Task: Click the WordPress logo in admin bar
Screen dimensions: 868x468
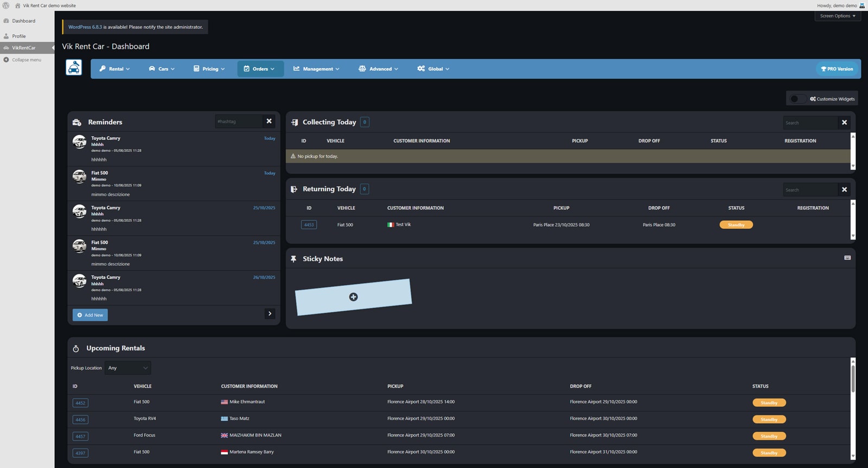Action: 6,5
